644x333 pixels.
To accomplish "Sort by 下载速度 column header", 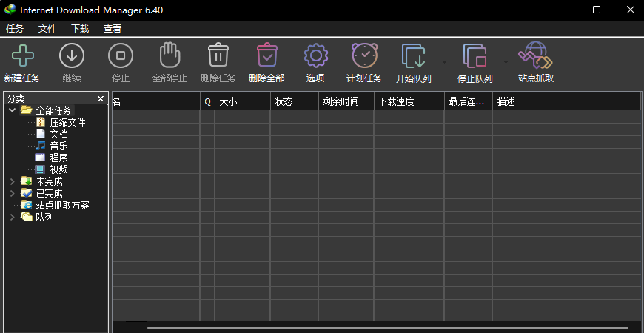I will tap(409, 102).
